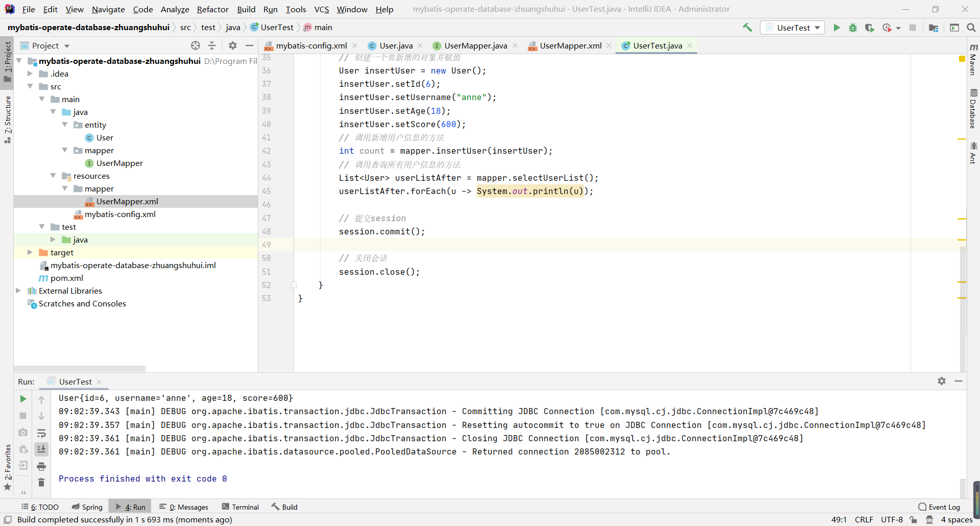980x526 pixels.
Task: Open the Refactor menu
Action: (x=213, y=9)
